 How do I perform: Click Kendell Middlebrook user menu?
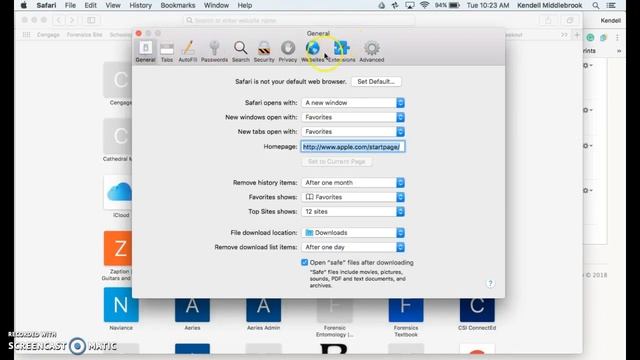point(549,5)
